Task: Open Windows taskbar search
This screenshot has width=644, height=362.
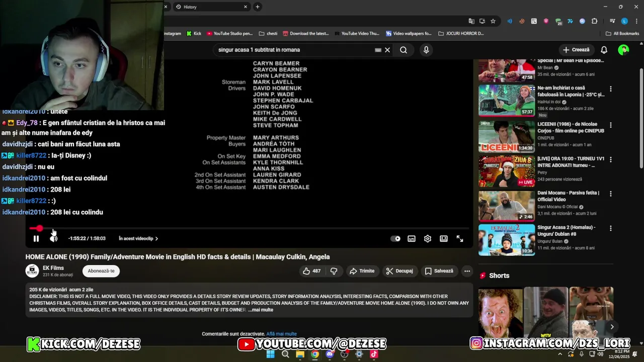Action: (285, 354)
